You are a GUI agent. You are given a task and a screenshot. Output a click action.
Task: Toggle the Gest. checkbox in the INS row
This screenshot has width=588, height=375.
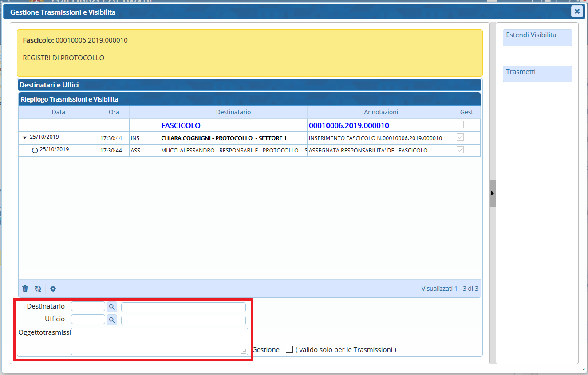[x=460, y=138]
